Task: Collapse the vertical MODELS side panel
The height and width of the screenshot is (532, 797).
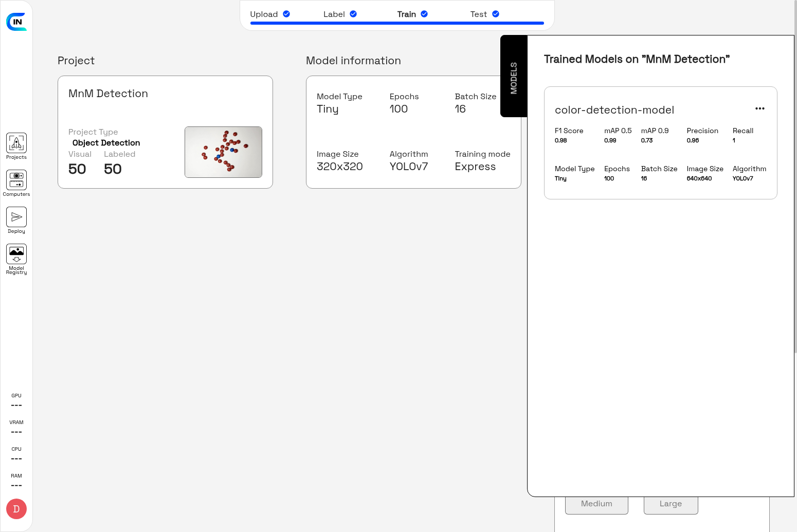Action: pyautogui.click(x=514, y=77)
